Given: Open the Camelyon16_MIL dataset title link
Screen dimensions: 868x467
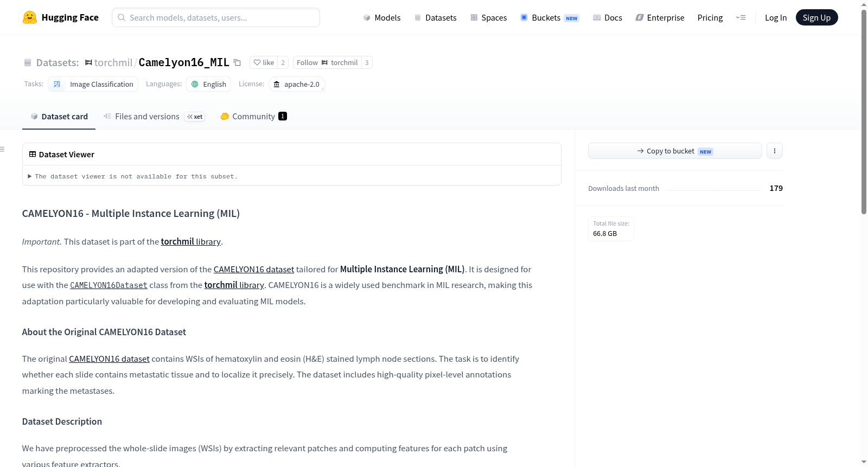Looking at the screenshot, I should click(184, 62).
